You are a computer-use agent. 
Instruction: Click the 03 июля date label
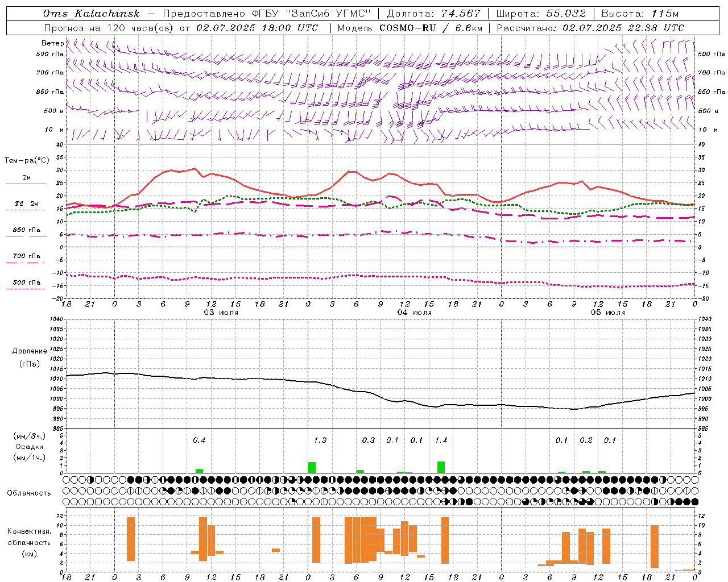click(x=221, y=313)
